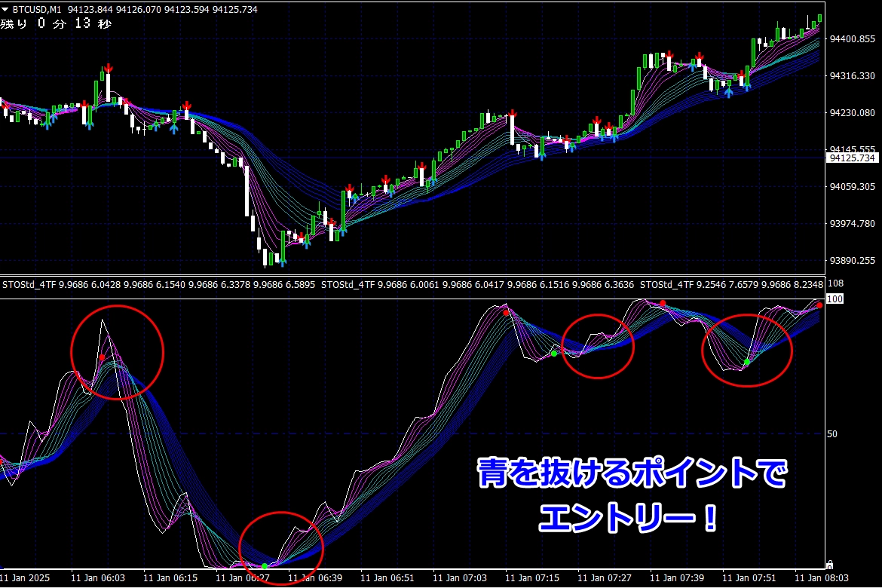Click the red sell arrow above the 07:03 price candle
The height and width of the screenshot is (588, 882).
512,115
